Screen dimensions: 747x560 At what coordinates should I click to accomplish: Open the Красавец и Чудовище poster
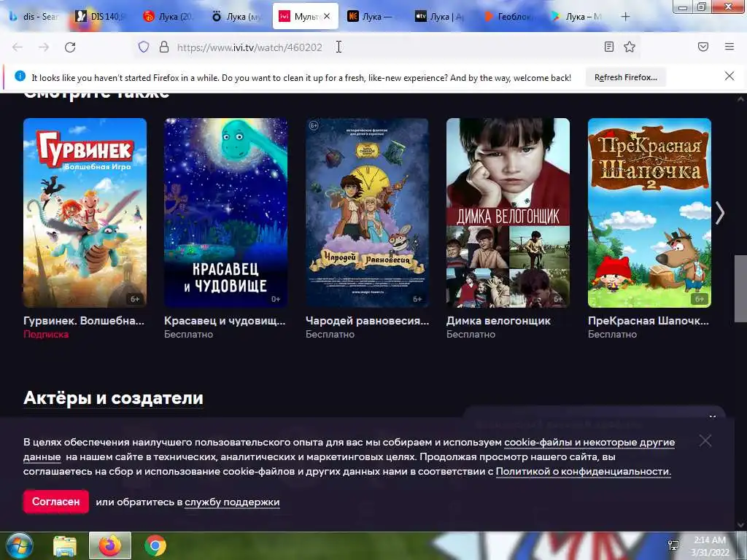(x=226, y=212)
